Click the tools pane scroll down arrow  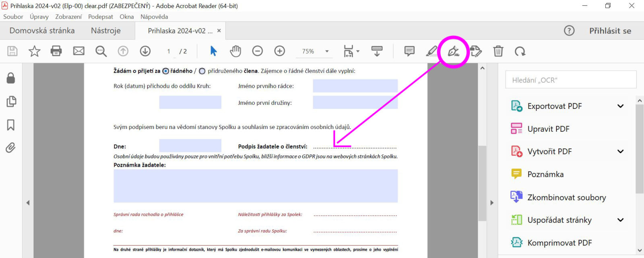[x=640, y=250]
